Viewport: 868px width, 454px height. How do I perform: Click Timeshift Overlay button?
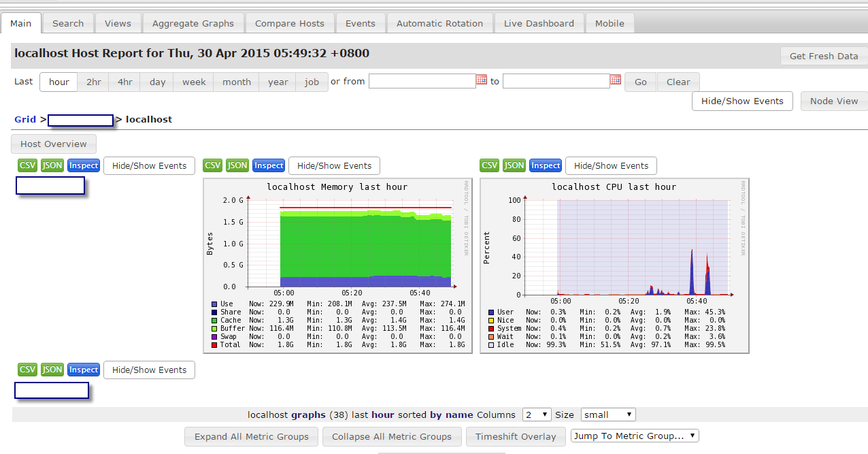click(516, 436)
